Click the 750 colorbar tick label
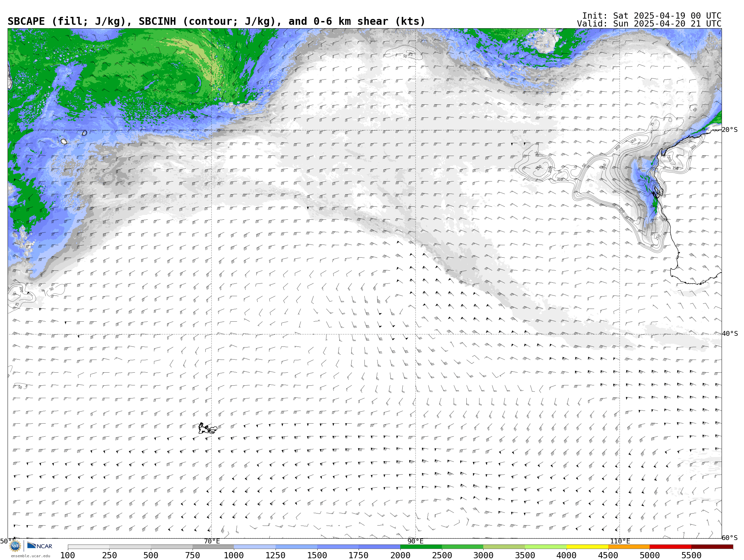 coord(193,556)
